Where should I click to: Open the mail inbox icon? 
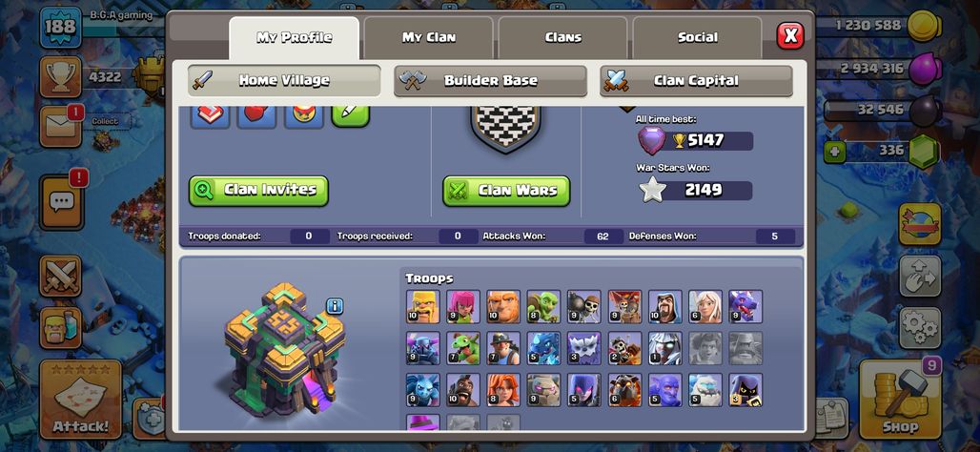click(x=61, y=127)
